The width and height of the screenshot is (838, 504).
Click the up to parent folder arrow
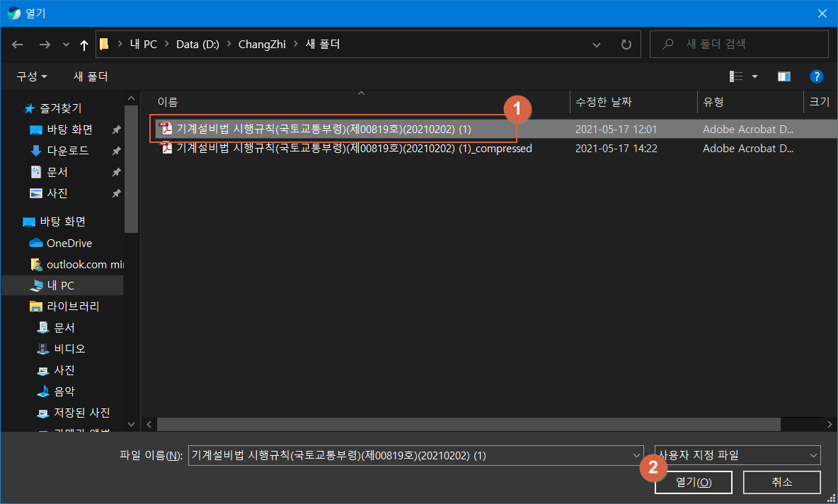(x=83, y=44)
